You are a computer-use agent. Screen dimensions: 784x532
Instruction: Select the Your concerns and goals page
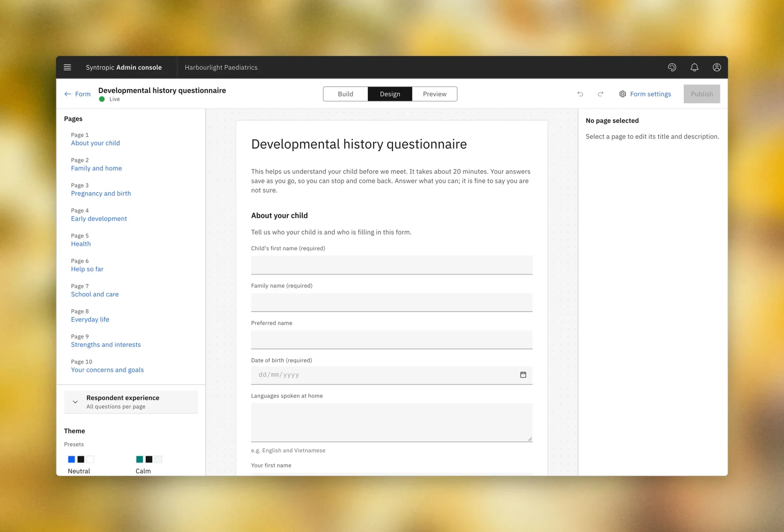(107, 370)
